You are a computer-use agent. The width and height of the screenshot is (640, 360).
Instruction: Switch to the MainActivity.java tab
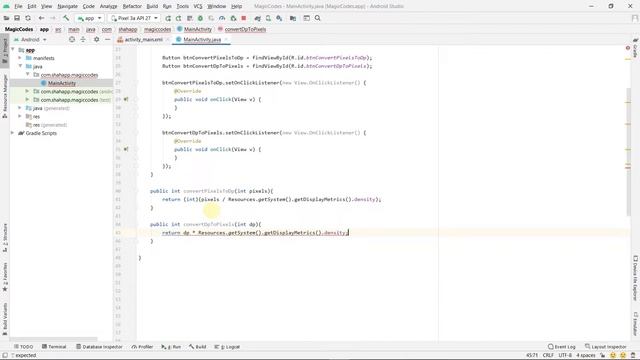click(202, 40)
